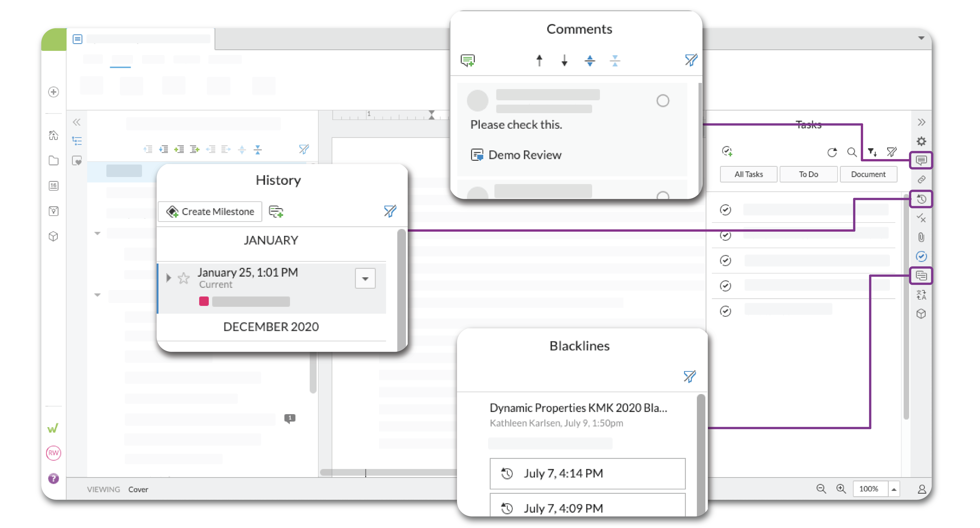Click the Create Milestone button
This screenshot has height=528, width=980.
click(210, 211)
